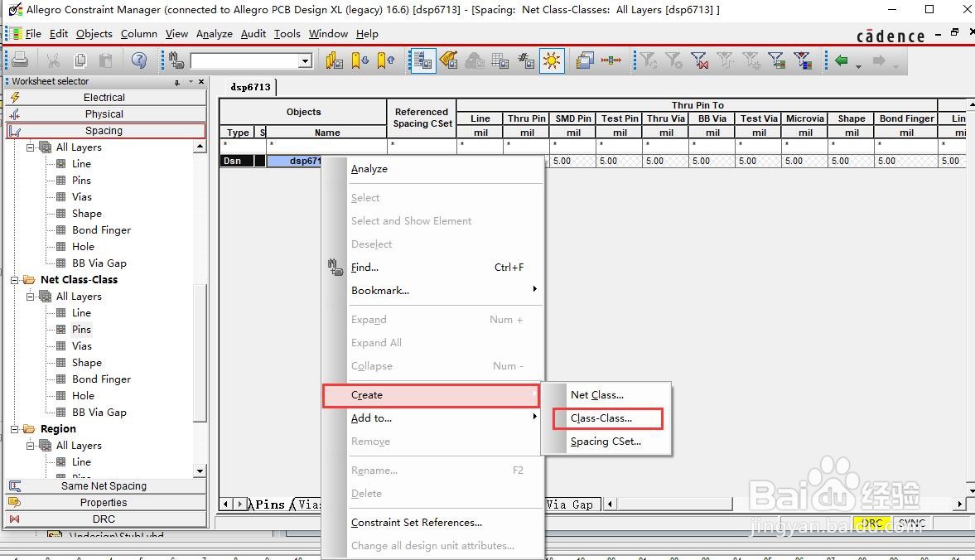Viewport: 975px width, 560px height.
Task: Click worksheet tab scroll-left arrow
Action: [x=226, y=504]
